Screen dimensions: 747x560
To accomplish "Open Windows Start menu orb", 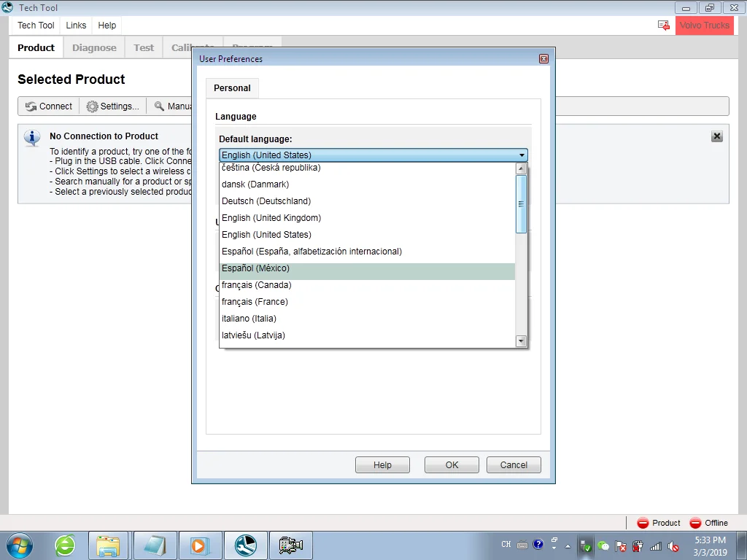I will pyautogui.click(x=20, y=545).
